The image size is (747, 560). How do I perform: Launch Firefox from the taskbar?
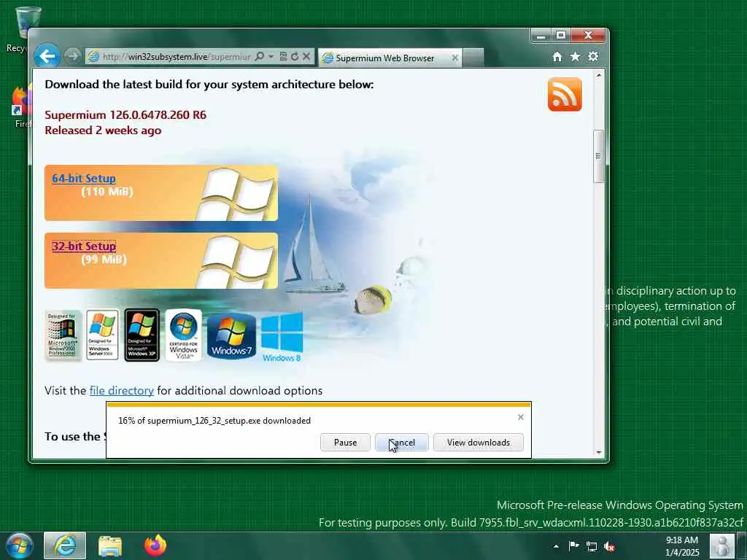point(155,545)
